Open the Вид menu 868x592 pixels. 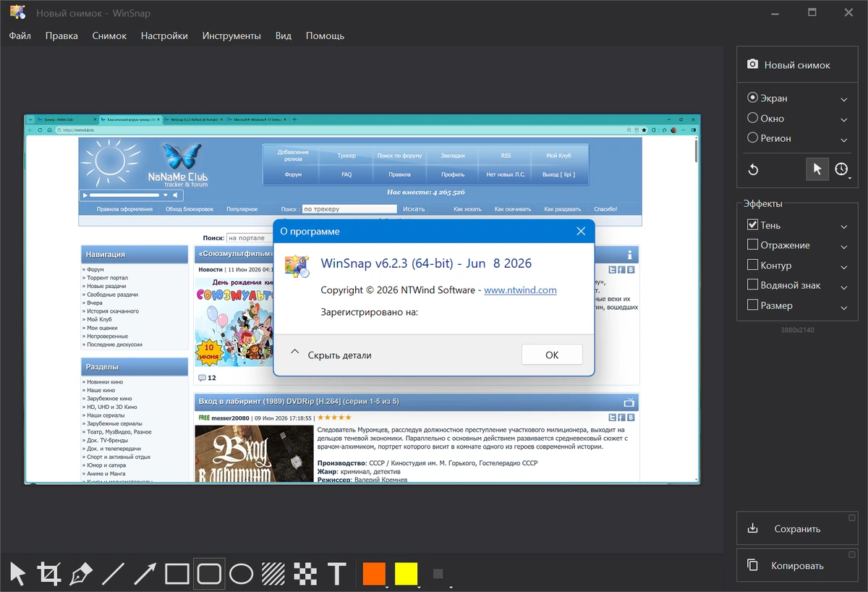284,35
